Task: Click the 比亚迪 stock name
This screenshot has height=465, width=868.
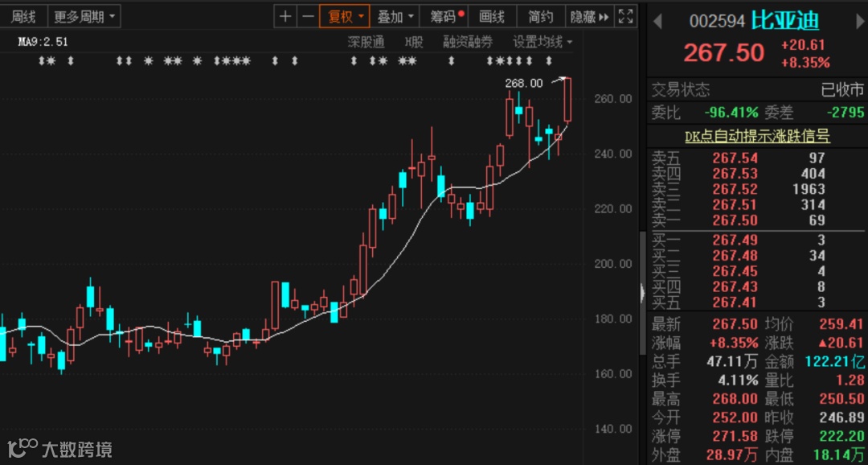Action: (785, 21)
